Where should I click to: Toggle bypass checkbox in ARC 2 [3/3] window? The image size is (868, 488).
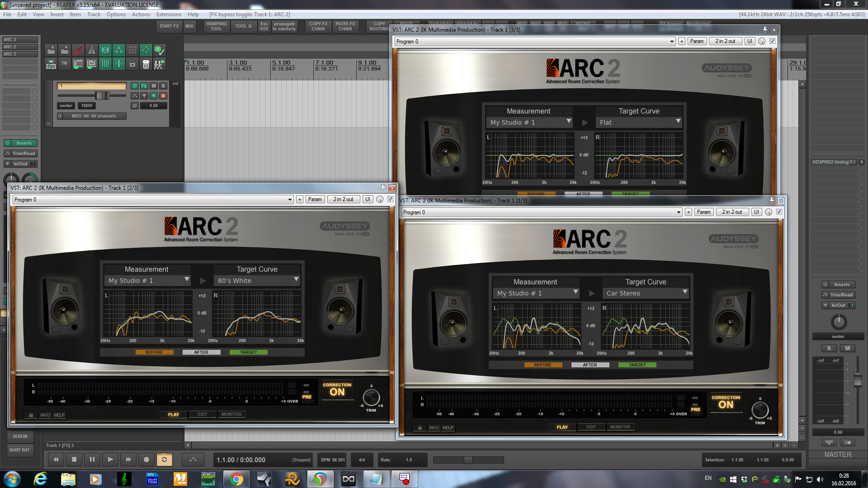[x=773, y=41]
